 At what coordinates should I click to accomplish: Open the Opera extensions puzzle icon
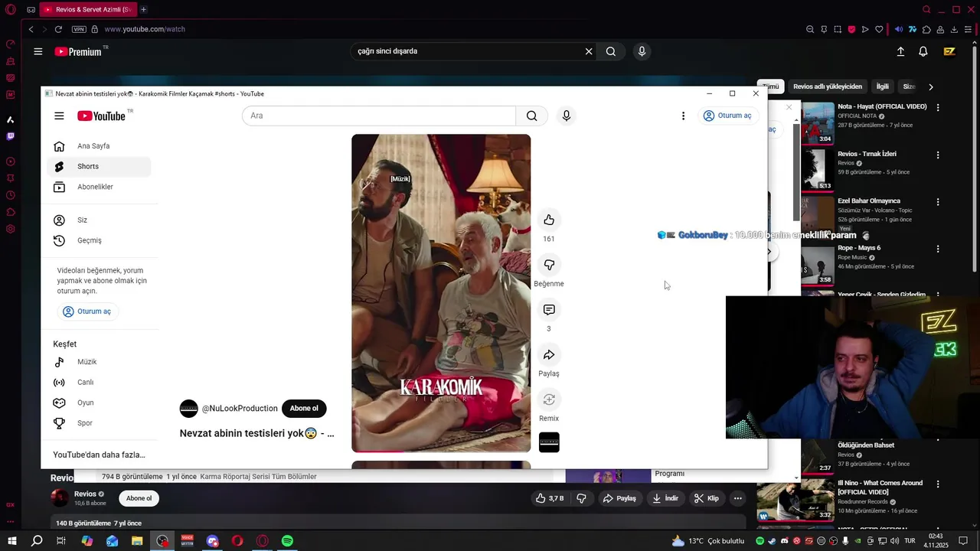927,29
